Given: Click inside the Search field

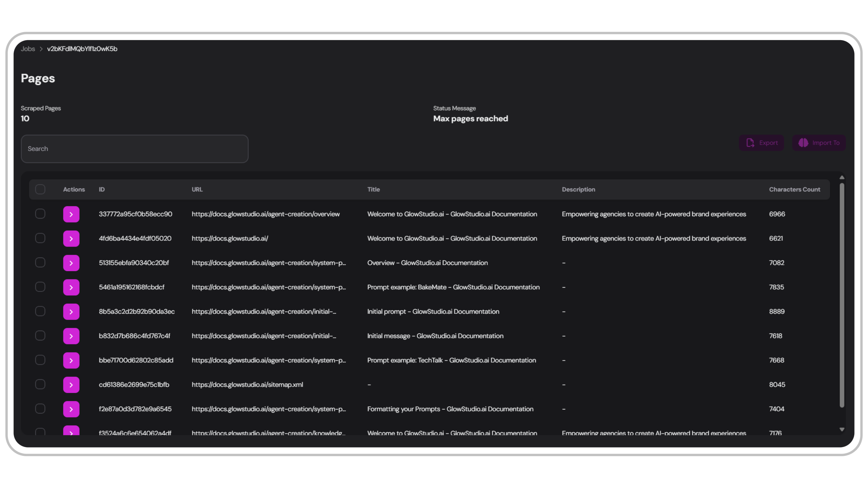Looking at the screenshot, I should [135, 149].
